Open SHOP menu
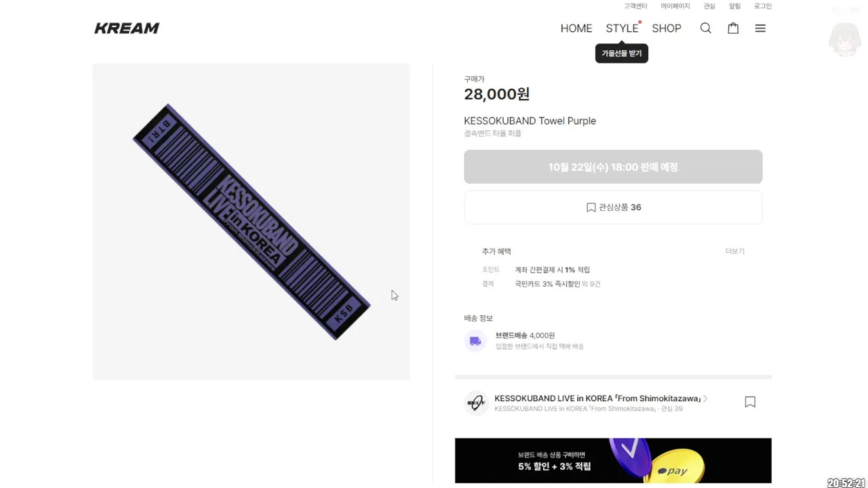 coord(667,28)
